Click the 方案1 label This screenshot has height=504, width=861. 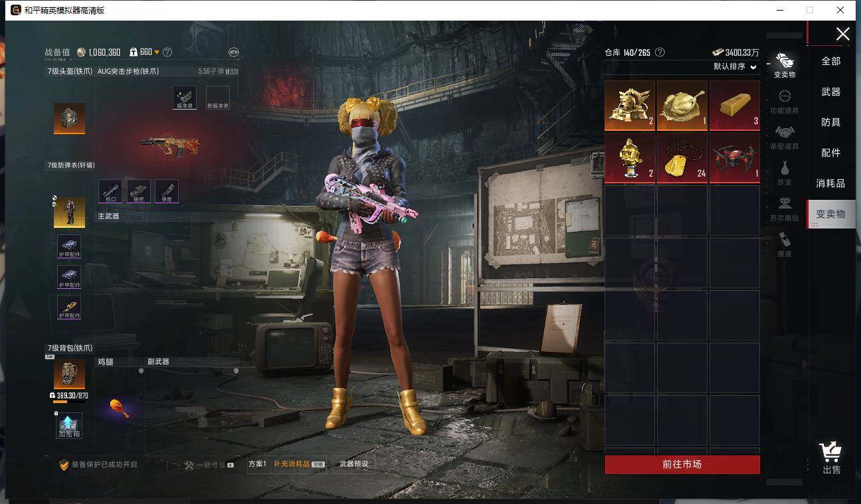[257, 464]
